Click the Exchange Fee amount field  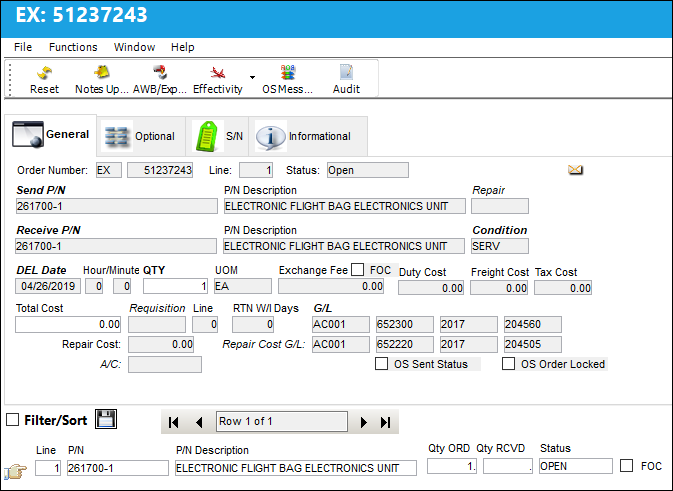click(x=331, y=286)
